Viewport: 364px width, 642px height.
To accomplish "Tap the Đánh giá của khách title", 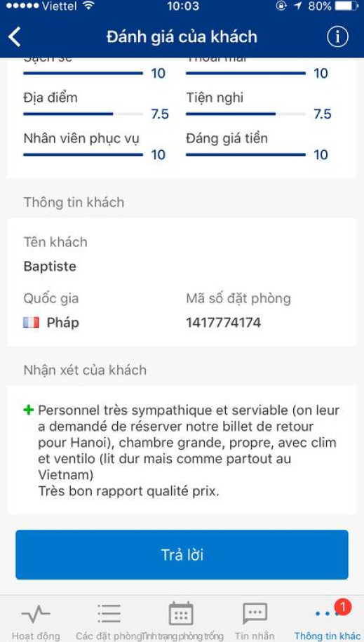I will point(182,37).
